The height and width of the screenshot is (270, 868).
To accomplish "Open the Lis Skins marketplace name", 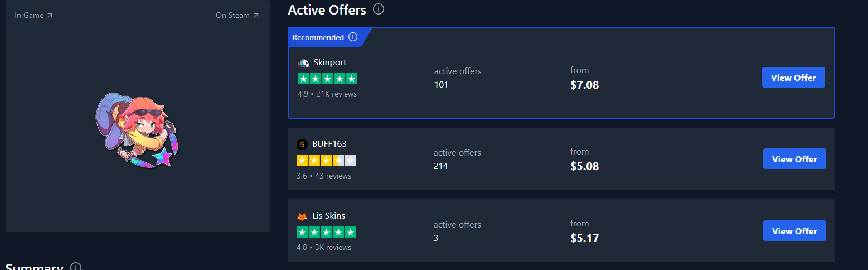I will click(x=329, y=216).
